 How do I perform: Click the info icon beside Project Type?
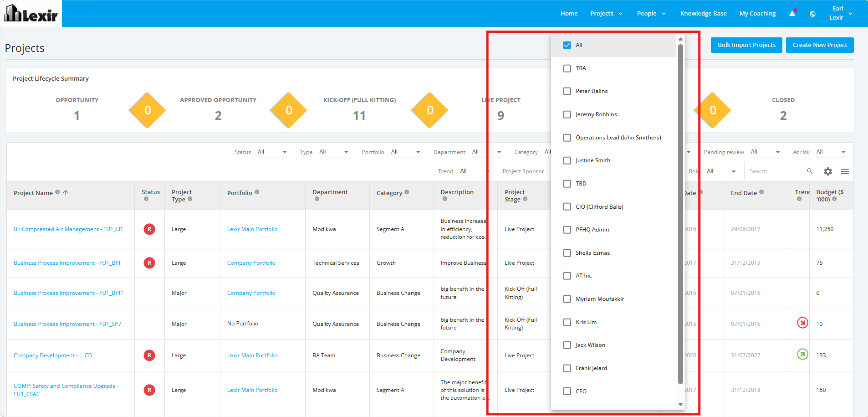point(190,199)
